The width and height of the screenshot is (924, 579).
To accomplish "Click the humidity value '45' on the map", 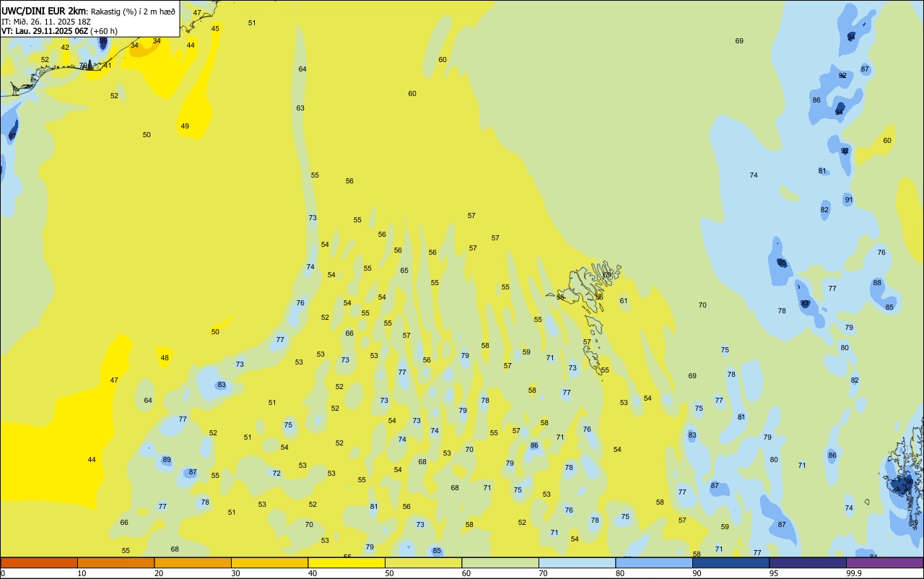I will coord(215,29).
